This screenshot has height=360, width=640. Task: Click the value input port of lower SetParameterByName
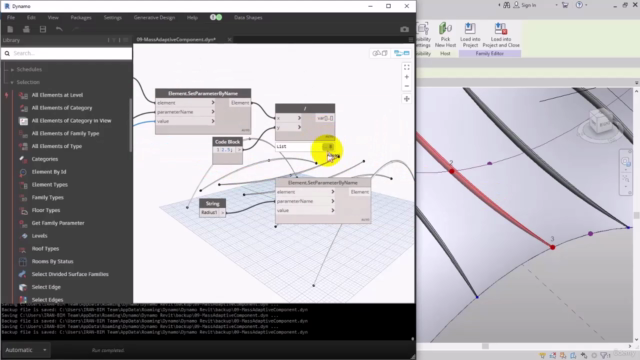point(305,211)
